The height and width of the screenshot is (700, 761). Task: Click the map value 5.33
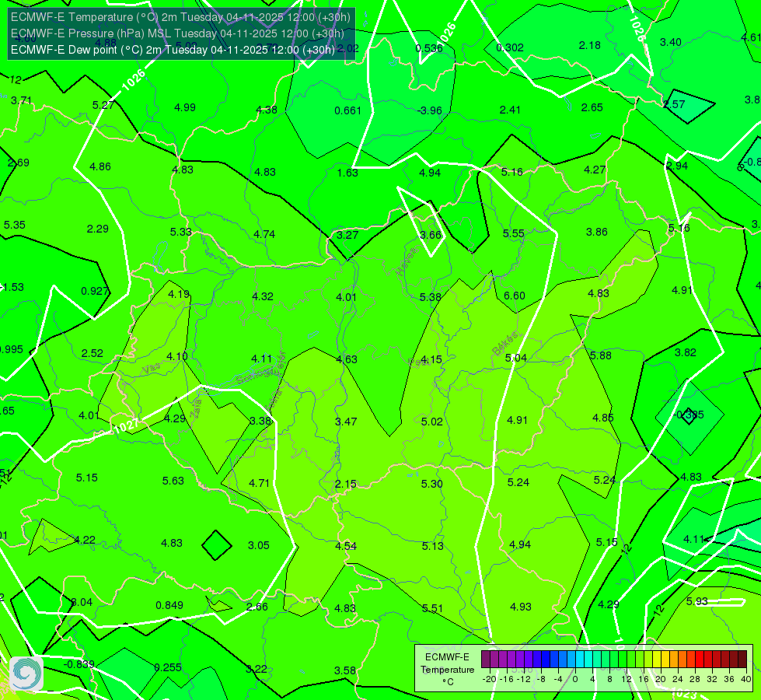click(180, 232)
